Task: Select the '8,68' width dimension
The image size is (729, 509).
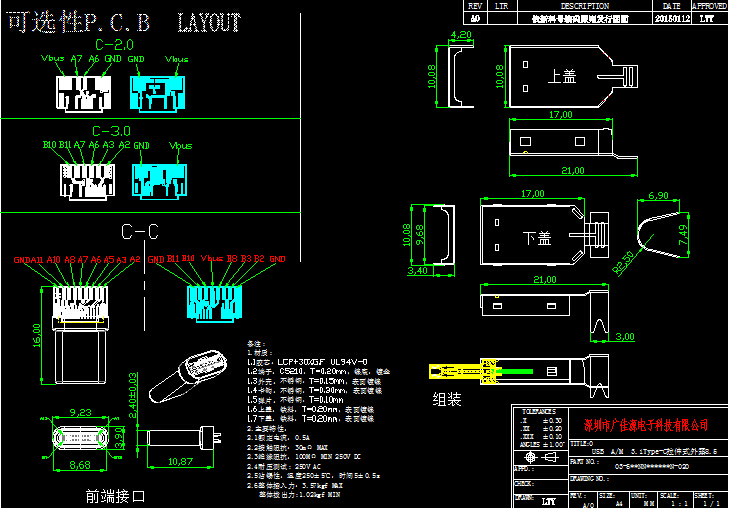Action: 80,464
